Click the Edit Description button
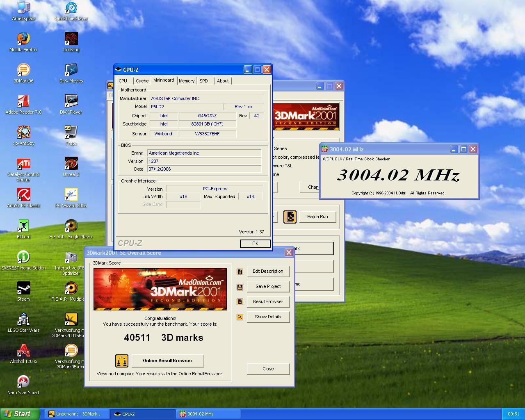 coord(268,271)
